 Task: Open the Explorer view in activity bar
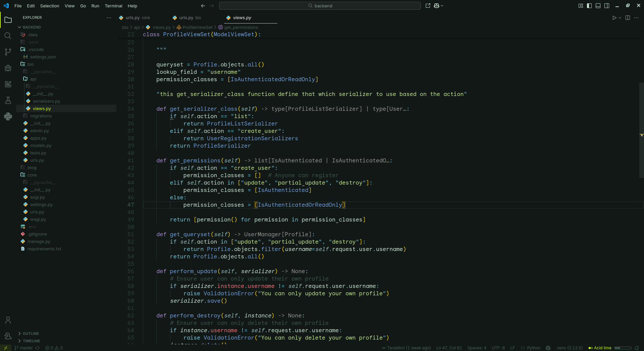coord(8,20)
